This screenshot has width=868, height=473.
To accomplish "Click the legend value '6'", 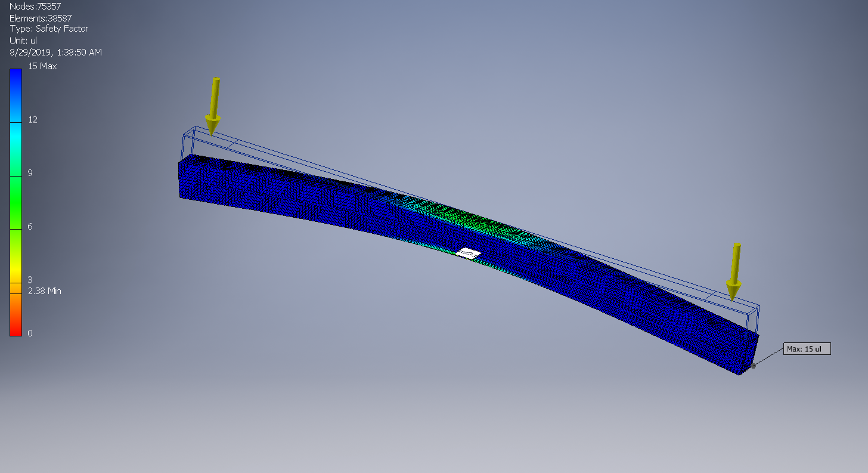I will click(30, 226).
